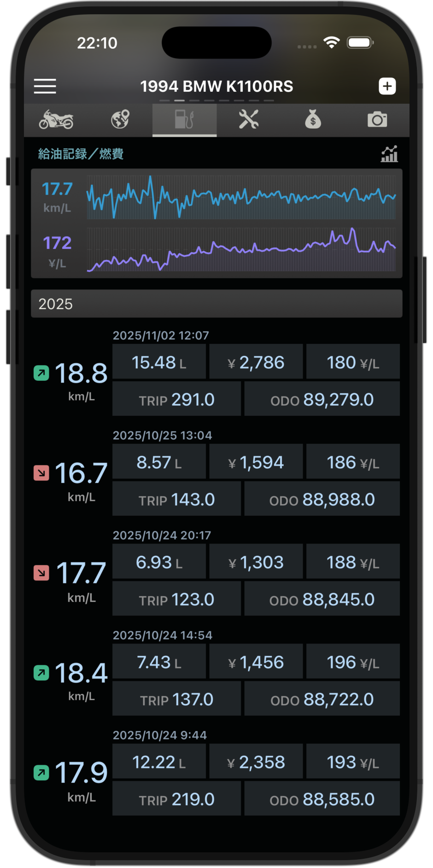Select the fuel pump tab
Screen dimensions: 433x868
[x=184, y=120]
